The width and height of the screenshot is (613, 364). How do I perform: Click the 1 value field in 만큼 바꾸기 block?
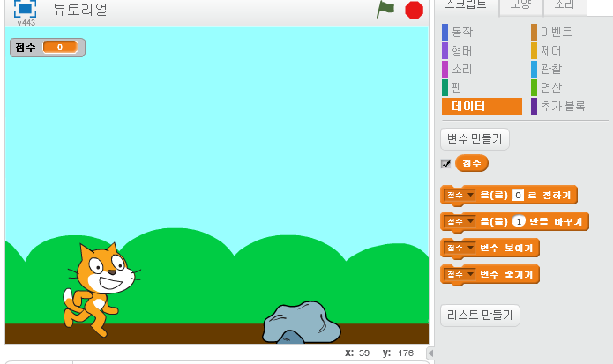click(519, 222)
